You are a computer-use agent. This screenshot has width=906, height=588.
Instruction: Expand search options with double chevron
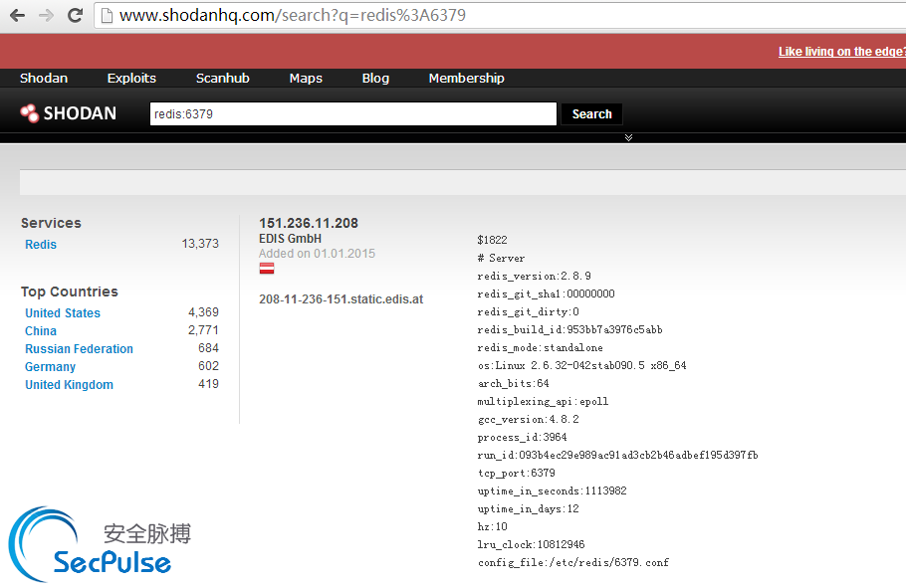tap(628, 137)
